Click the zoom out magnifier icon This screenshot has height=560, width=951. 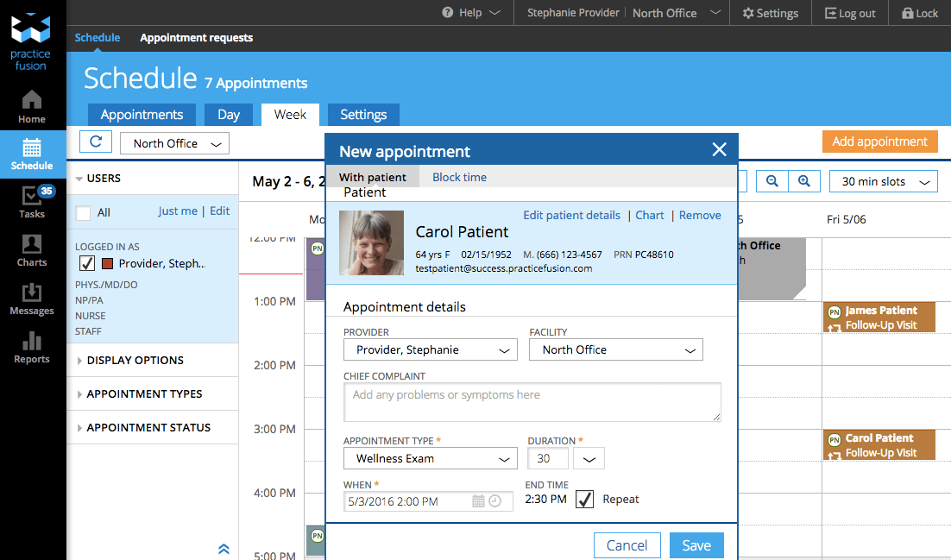(x=772, y=181)
